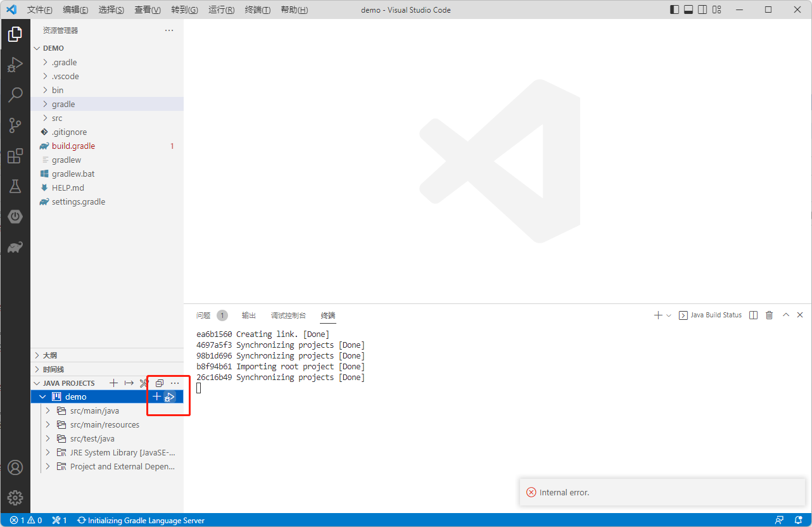812x527 pixels.
Task: Open the 查看(V) menu
Action: [x=148, y=10]
